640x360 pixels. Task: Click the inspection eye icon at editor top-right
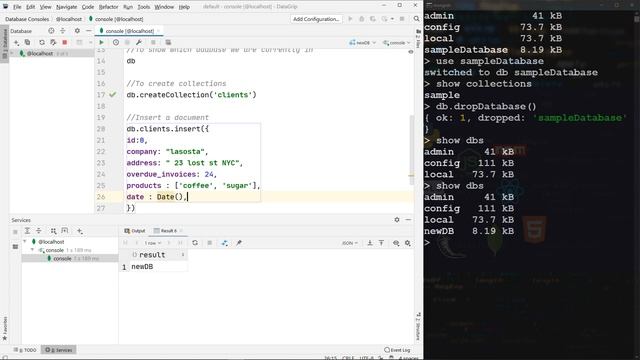[411, 52]
